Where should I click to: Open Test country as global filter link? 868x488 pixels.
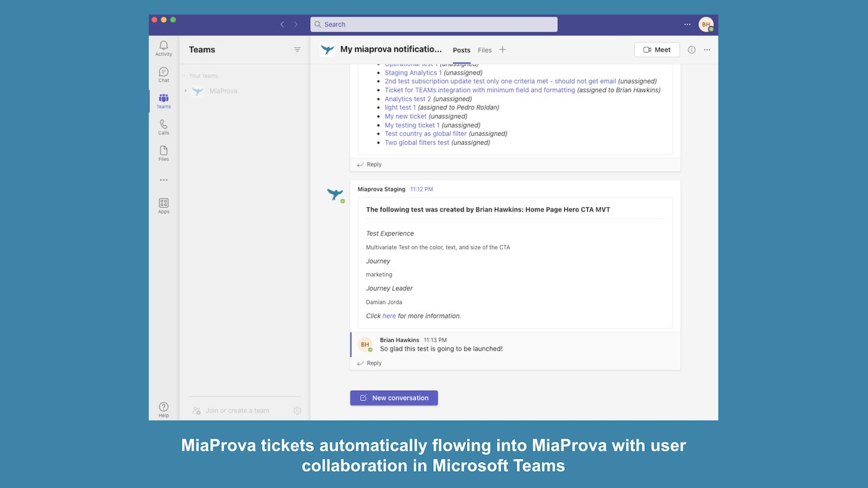[426, 133]
